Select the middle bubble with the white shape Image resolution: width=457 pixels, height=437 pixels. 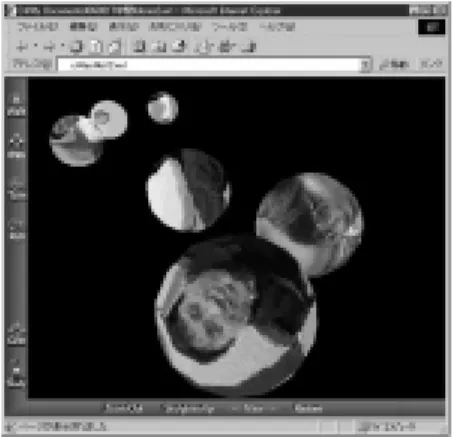pos(189,190)
